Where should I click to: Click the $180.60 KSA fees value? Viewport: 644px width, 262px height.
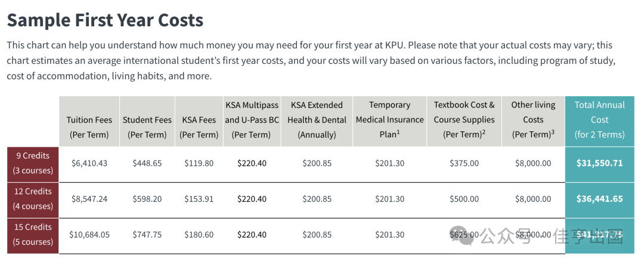pos(199,235)
